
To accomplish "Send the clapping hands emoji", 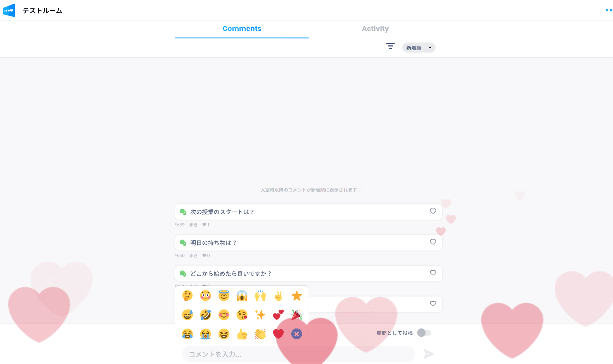I will pyautogui.click(x=260, y=334).
